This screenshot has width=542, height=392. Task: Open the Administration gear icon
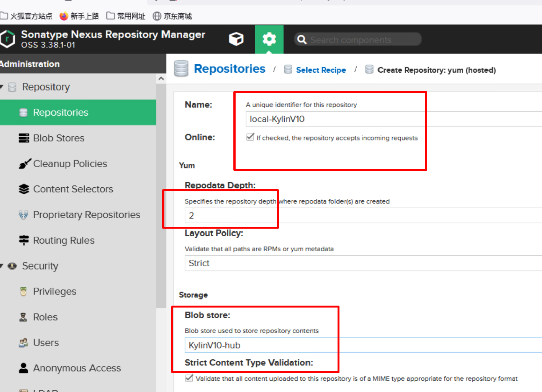269,39
